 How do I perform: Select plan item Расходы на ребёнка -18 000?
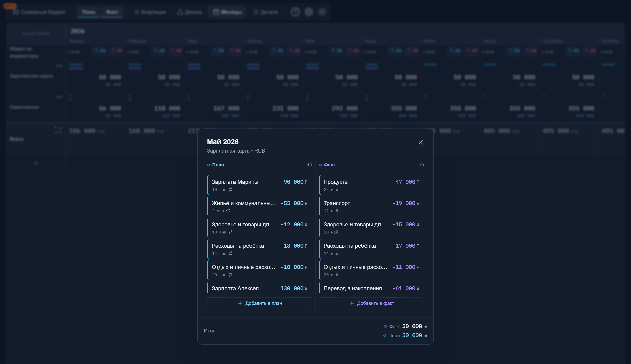click(259, 249)
